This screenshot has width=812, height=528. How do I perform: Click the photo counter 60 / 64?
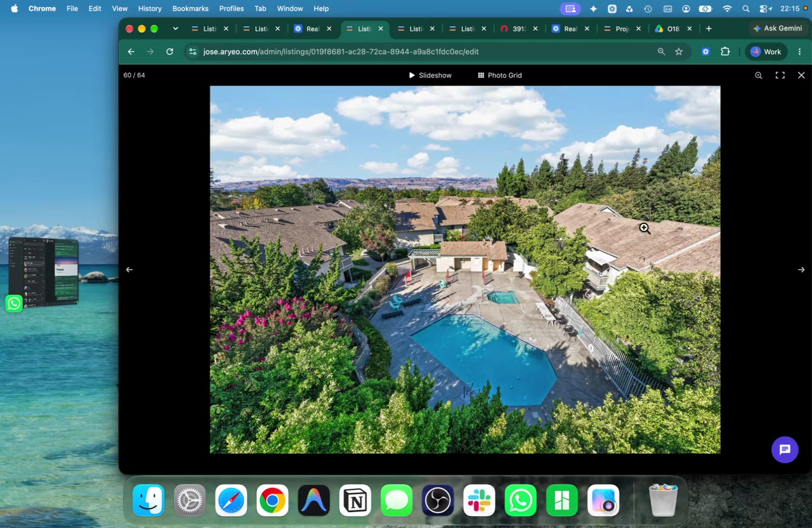pyautogui.click(x=134, y=75)
